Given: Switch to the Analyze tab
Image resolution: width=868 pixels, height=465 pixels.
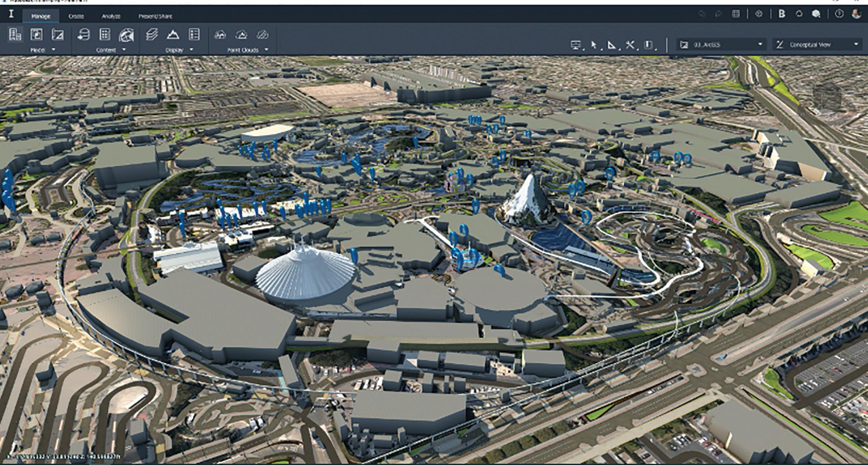Looking at the screenshot, I should [x=111, y=16].
